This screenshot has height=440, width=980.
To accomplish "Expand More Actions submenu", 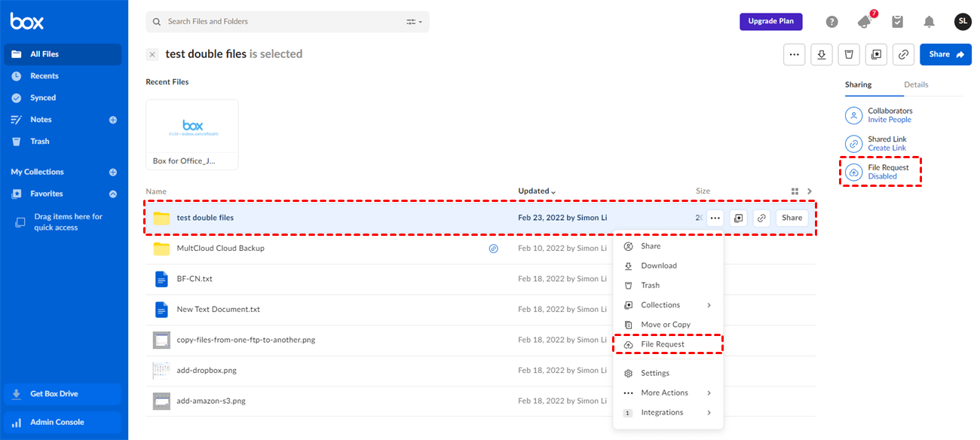I will [x=668, y=393].
